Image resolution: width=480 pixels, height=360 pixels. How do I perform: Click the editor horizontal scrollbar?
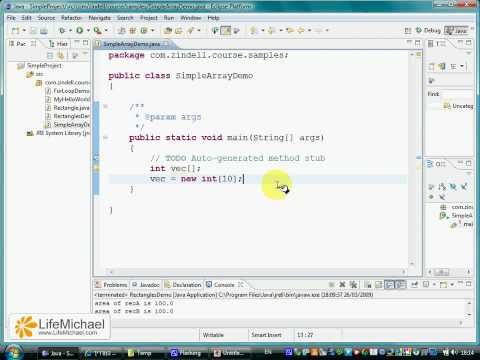tap(258, 272)
